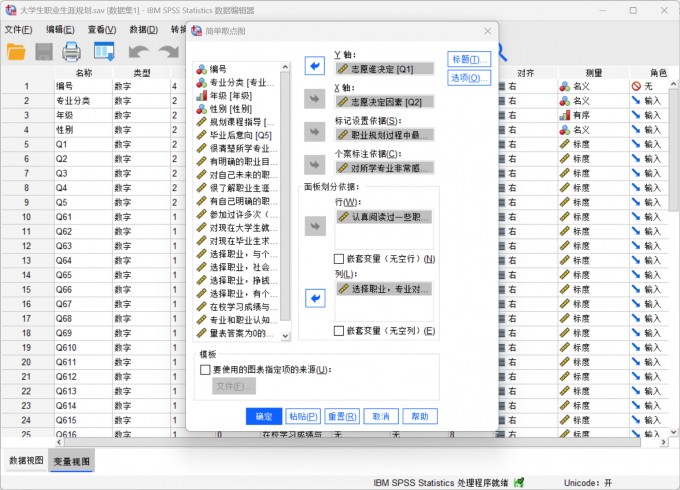Click the 粘贴(P) button
The height and width of the screenshot is (490, 680).
[303, 416]
